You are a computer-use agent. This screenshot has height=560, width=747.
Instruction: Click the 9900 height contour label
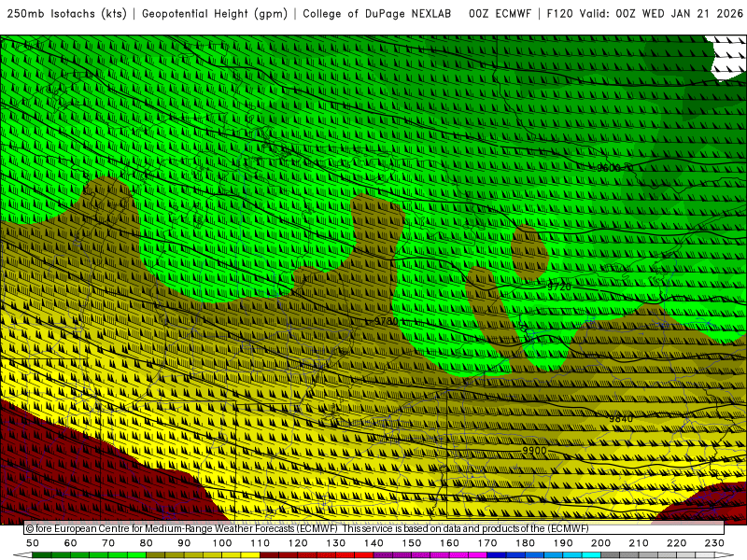point(534,451)
